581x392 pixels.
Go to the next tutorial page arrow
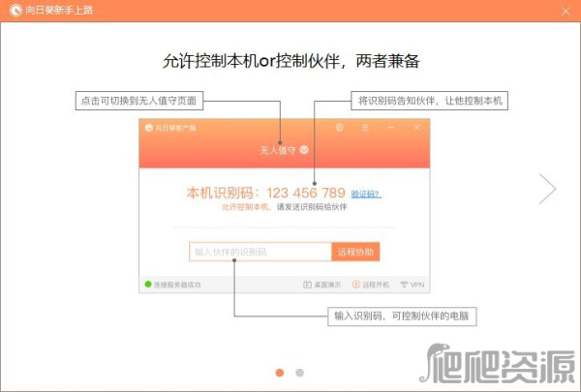click(x=548, y=189)
